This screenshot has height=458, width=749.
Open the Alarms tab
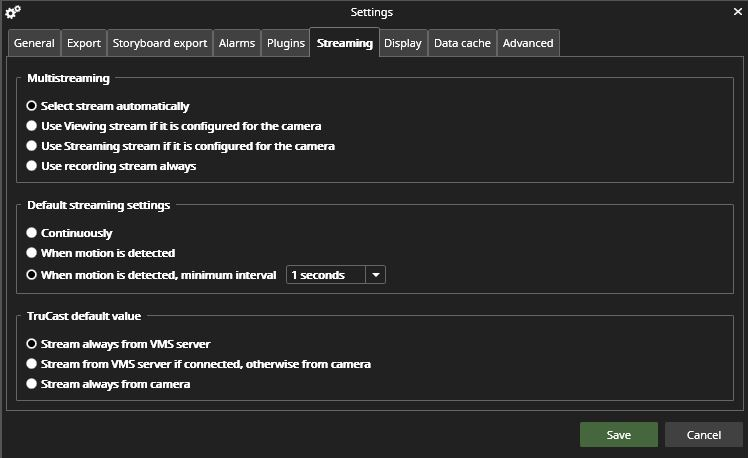pos(237,43)
